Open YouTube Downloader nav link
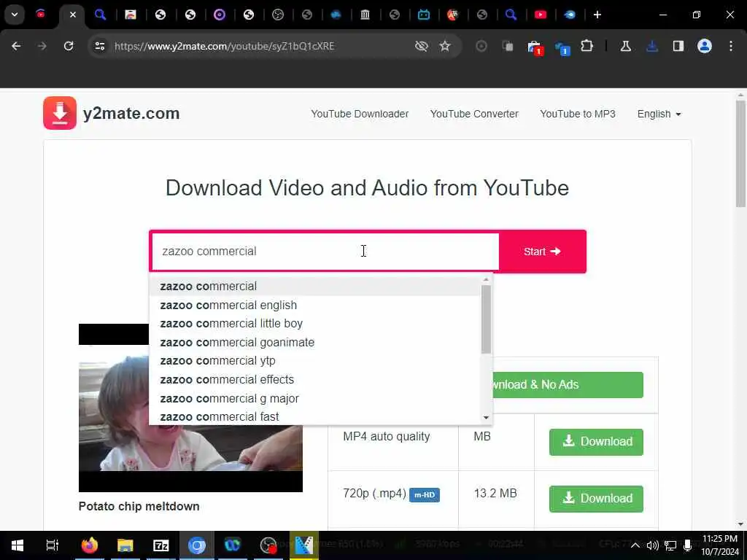Screen dimensions: 747x560 tap(360, 114)
